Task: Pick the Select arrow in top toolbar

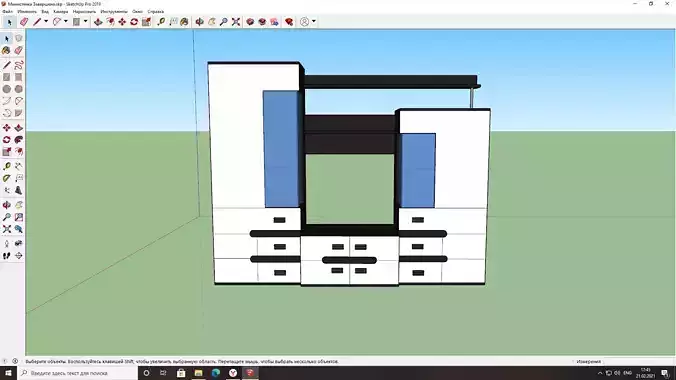Action: (9, 22)
